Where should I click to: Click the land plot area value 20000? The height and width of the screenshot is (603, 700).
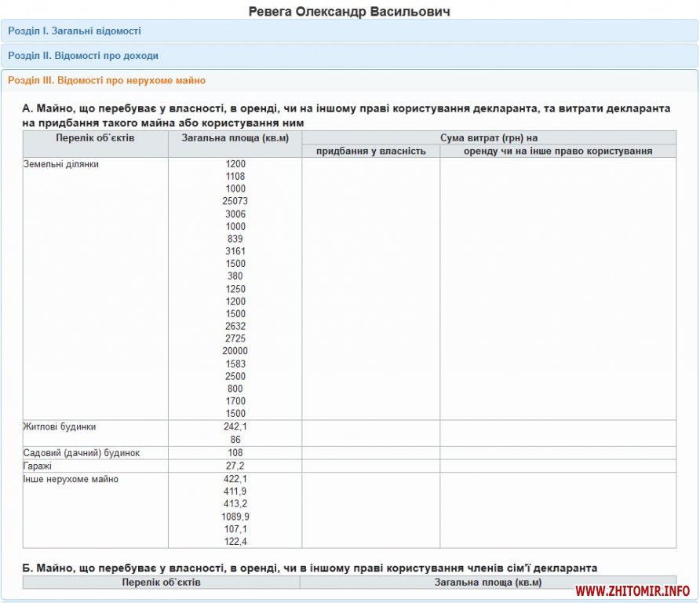235,352
